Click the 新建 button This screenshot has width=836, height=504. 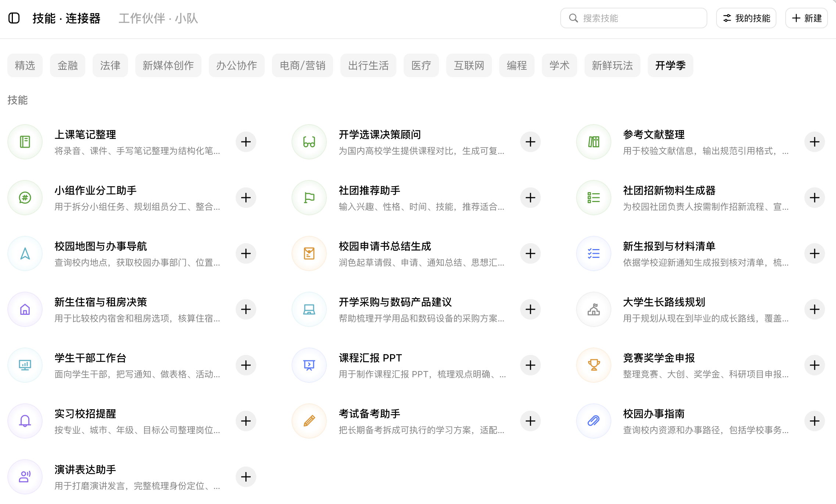coord(807,18)
